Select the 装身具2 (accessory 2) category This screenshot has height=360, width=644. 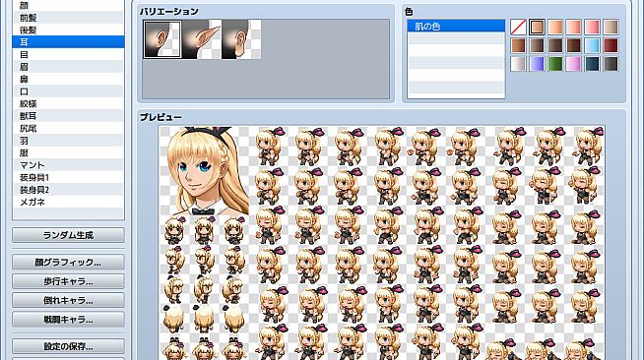click(68, 190)
